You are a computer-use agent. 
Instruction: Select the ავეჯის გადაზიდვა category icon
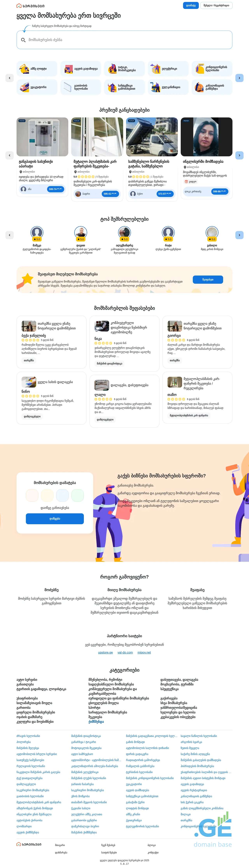tap(69, 69)
